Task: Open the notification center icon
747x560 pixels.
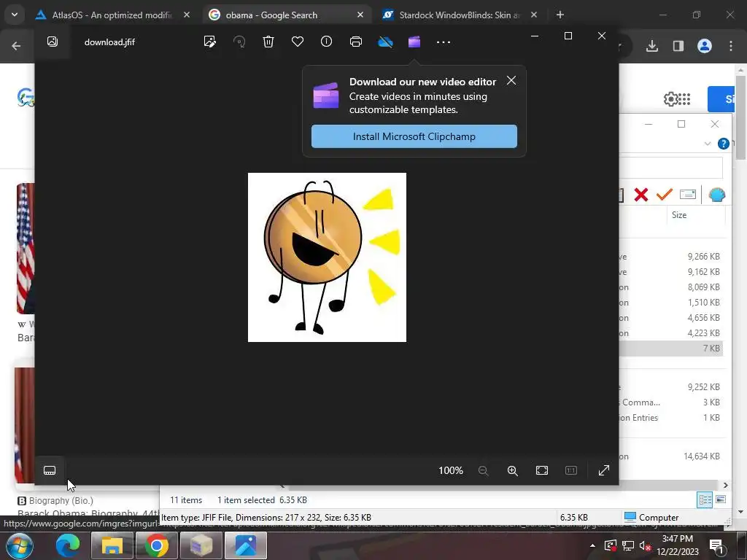Action: (716, 545)
